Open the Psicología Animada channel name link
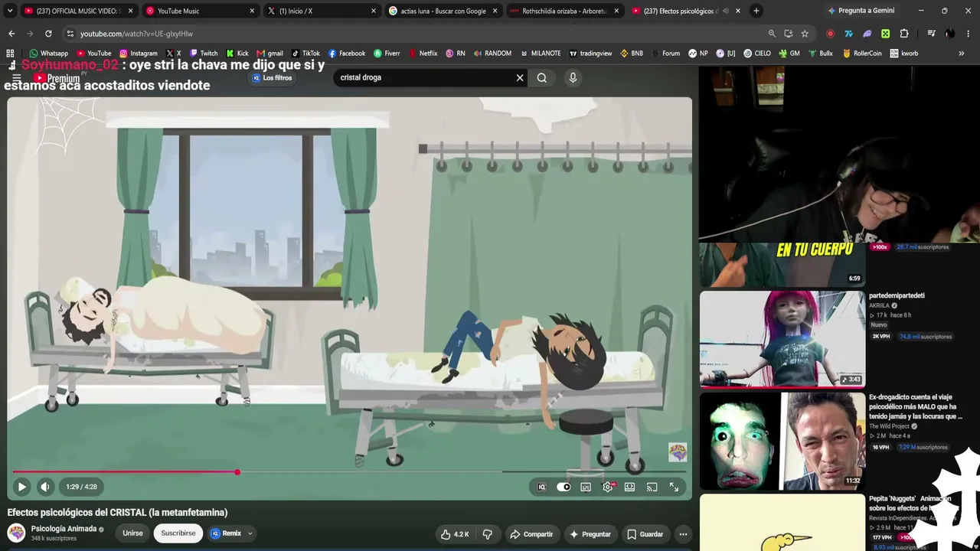The height and width of the screenshot is (551, 980). pos(64,529)
